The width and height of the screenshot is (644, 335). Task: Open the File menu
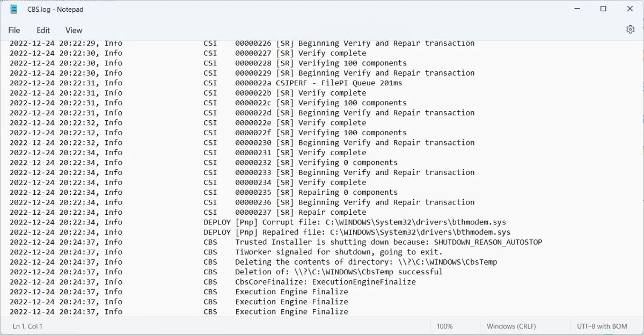coord(14,30)
